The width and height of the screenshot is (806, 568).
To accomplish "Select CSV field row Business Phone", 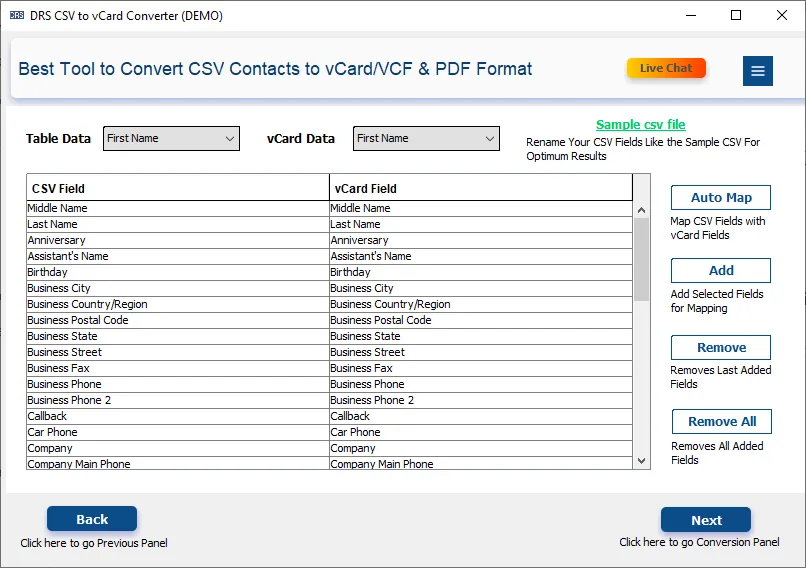I will point(178,384).
